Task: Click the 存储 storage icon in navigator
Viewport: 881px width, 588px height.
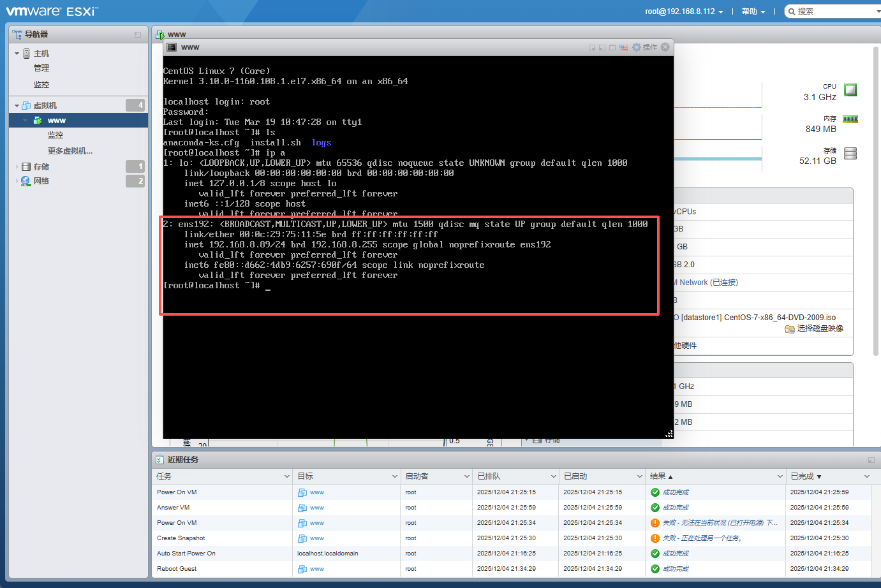Action: pyautogui.click(x=26, y=167)
